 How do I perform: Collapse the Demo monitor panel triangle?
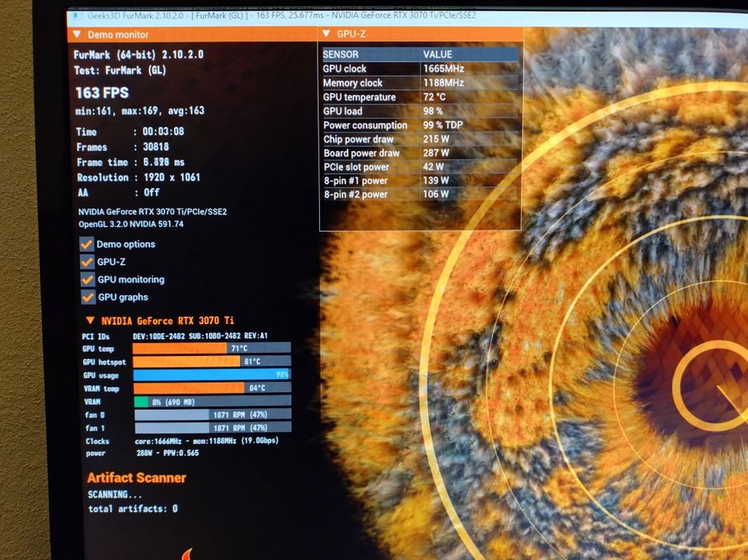(x=77, y=34)
